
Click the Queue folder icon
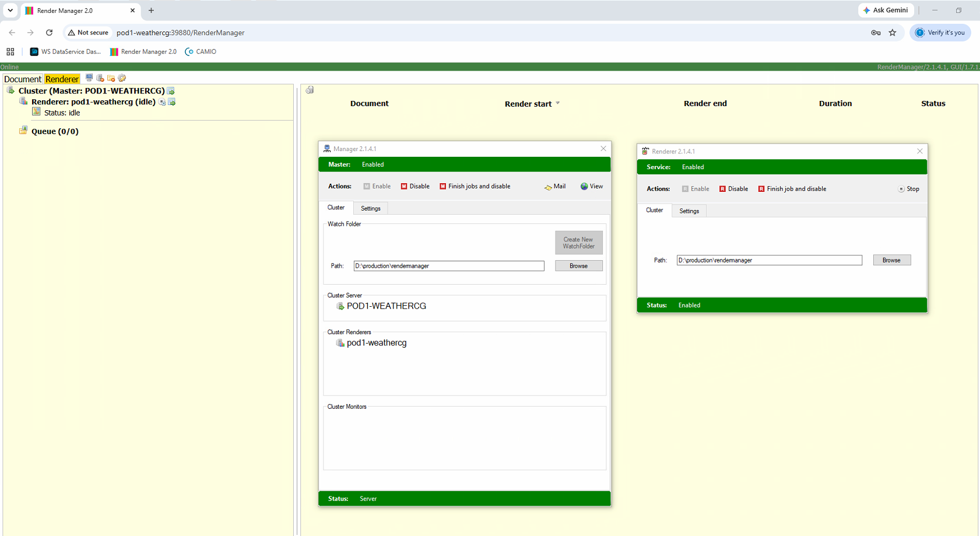point(23,130)
